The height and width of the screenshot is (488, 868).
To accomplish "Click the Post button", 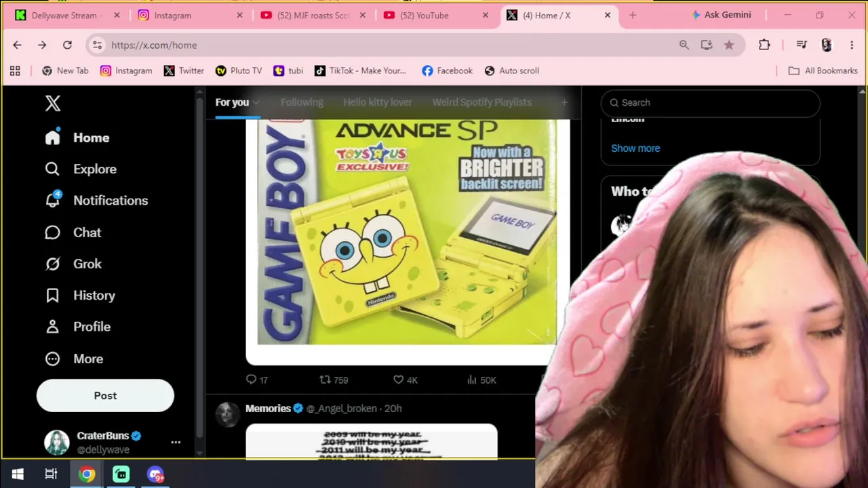I will [105, 396].
